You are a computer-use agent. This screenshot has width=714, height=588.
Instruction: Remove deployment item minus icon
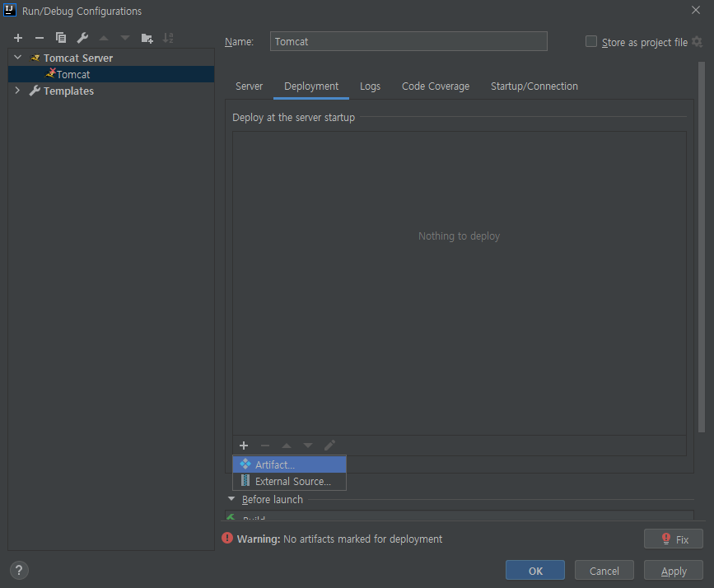(x=265, y=446)
